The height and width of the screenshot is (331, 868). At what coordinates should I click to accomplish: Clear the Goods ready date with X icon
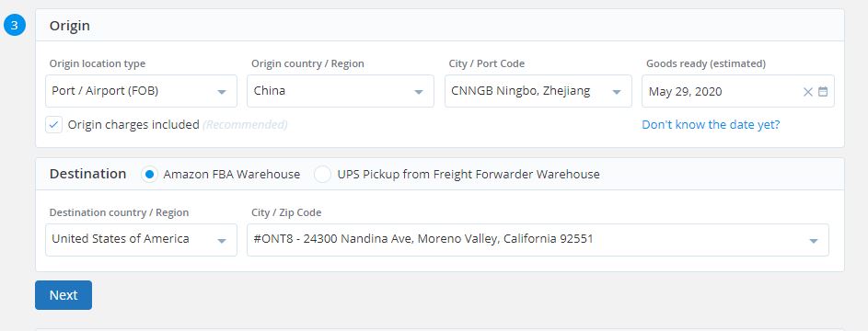pos(807,92)
